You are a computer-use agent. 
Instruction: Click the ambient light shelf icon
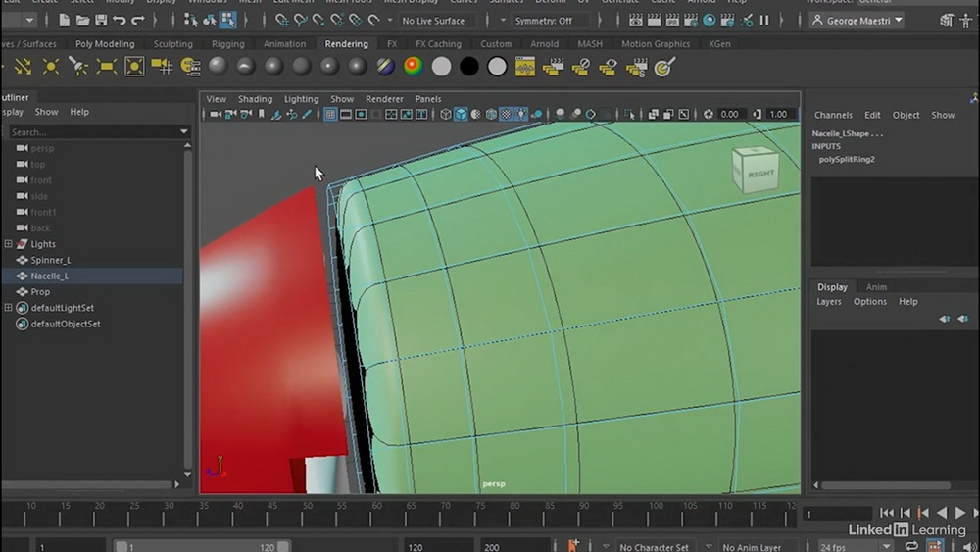[134, 67]
